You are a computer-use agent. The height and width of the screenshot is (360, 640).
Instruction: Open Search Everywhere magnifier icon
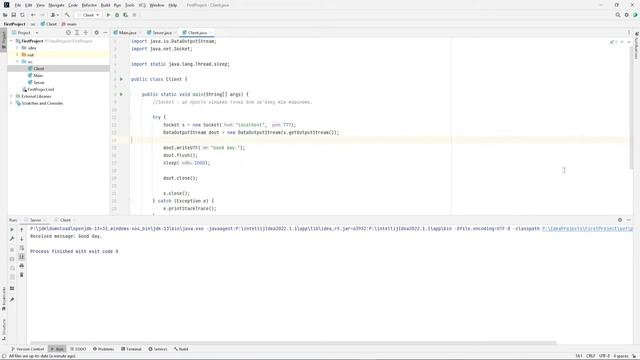[618, 15]
